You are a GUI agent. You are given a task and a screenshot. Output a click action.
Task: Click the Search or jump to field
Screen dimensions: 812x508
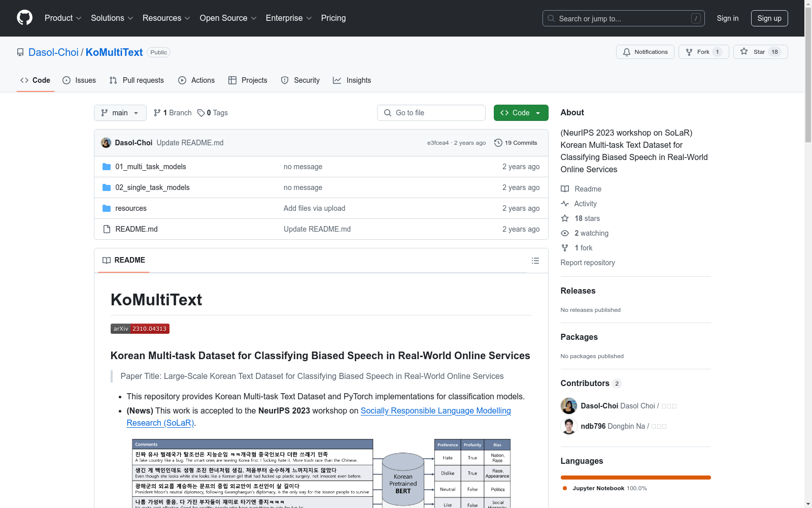(624, 18)
